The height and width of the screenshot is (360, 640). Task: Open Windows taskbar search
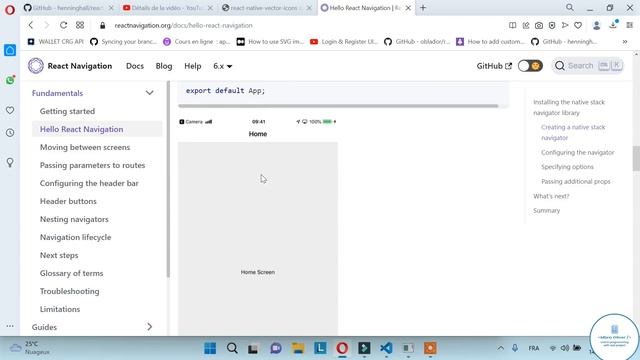pyautogui.click(x=232, y=348)
